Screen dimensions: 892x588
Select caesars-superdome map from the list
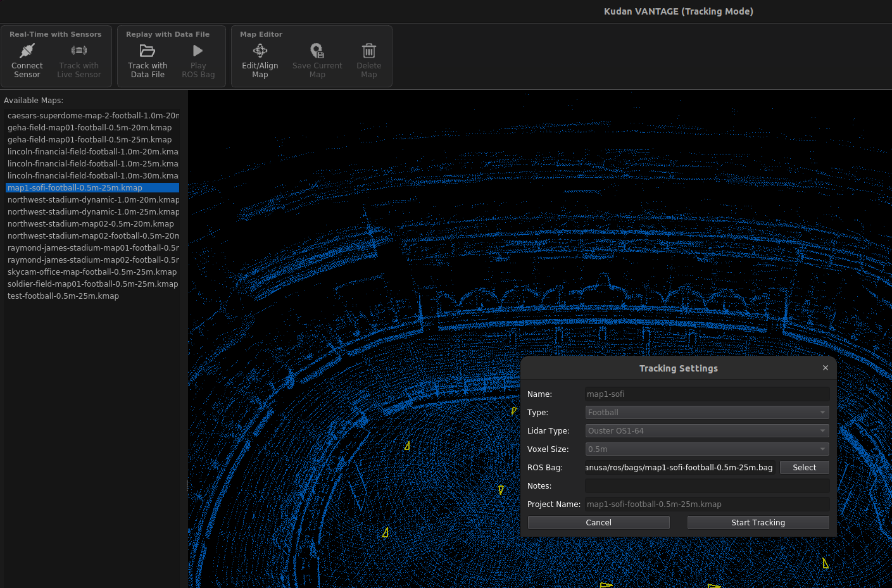click(92, 116)
